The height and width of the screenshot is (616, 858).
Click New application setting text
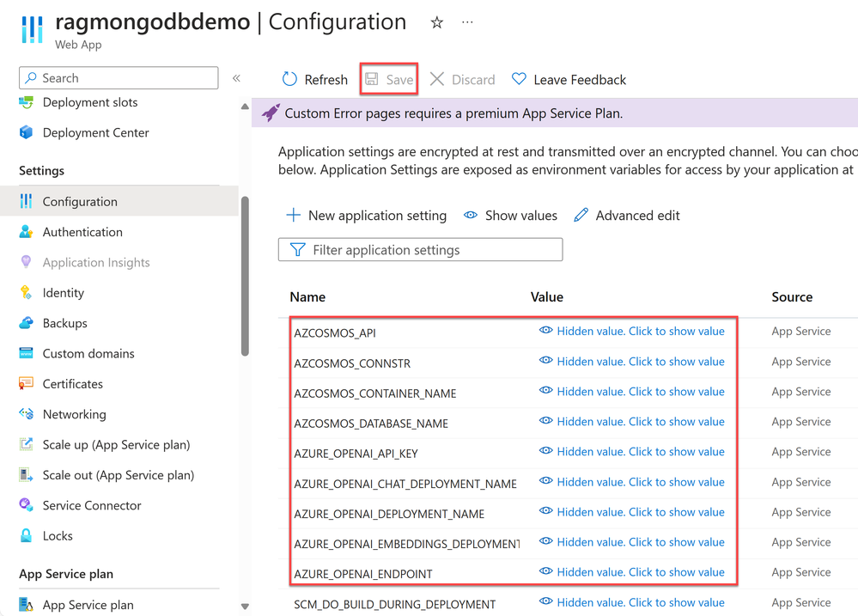[x=378, y=216]
